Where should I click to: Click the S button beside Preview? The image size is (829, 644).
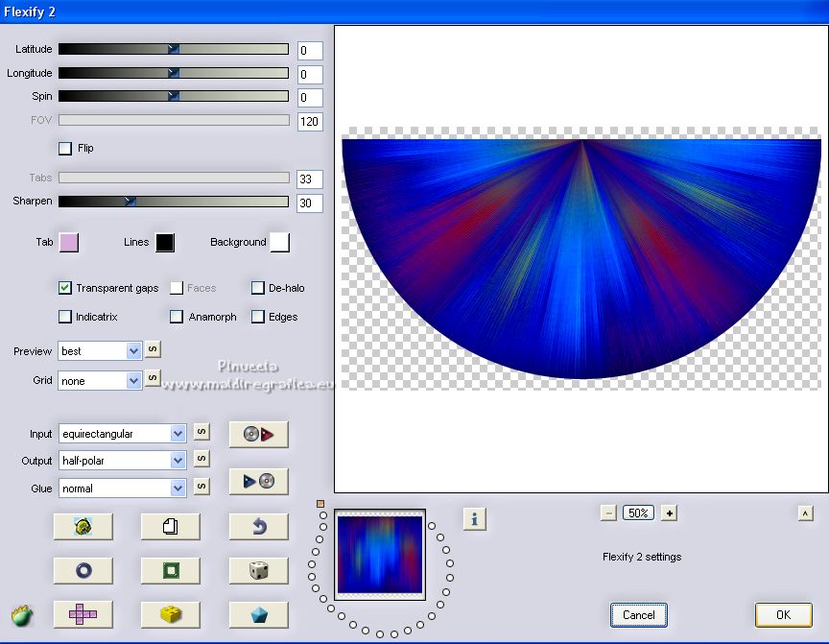tap(153, 349)
